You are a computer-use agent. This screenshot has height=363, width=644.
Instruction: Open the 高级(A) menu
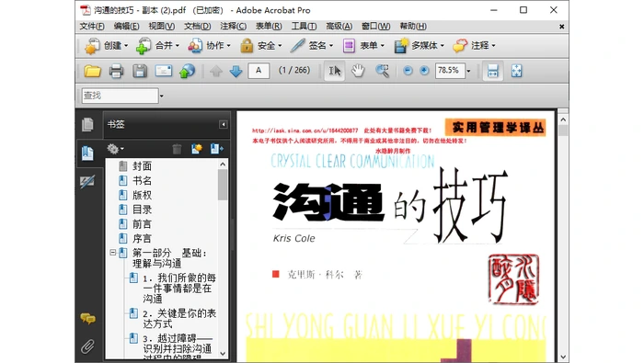pos(339,27)
